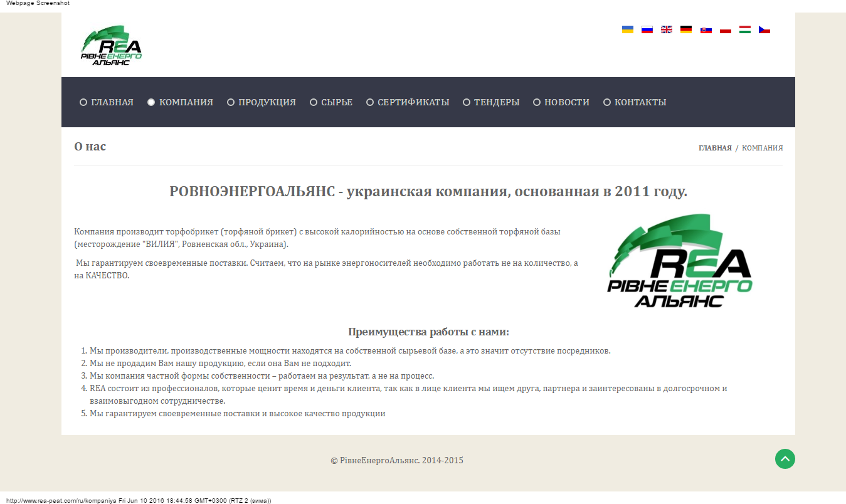Image resolution: width=846 pixels, height=504 pixels.
Task: Open the КОНТАКТЫ menu item
Action: click(640, 102)
